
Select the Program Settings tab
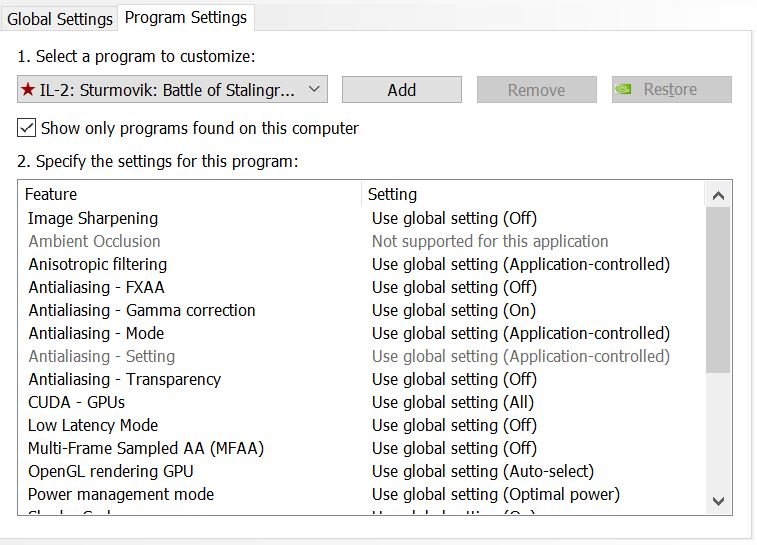(186, 17)
